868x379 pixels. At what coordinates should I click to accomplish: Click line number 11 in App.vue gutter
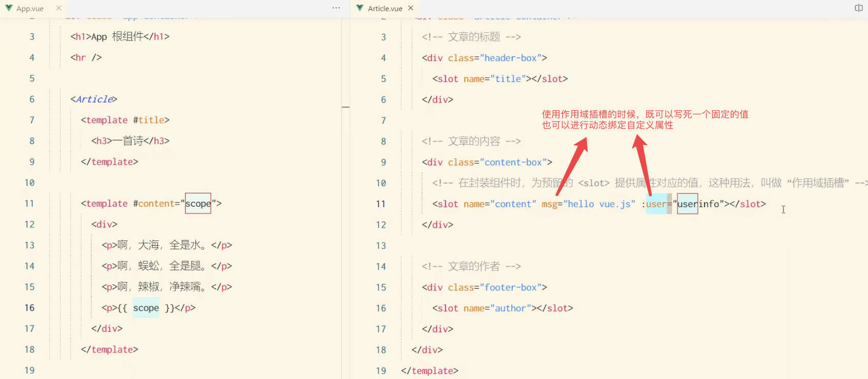(29, 204)
